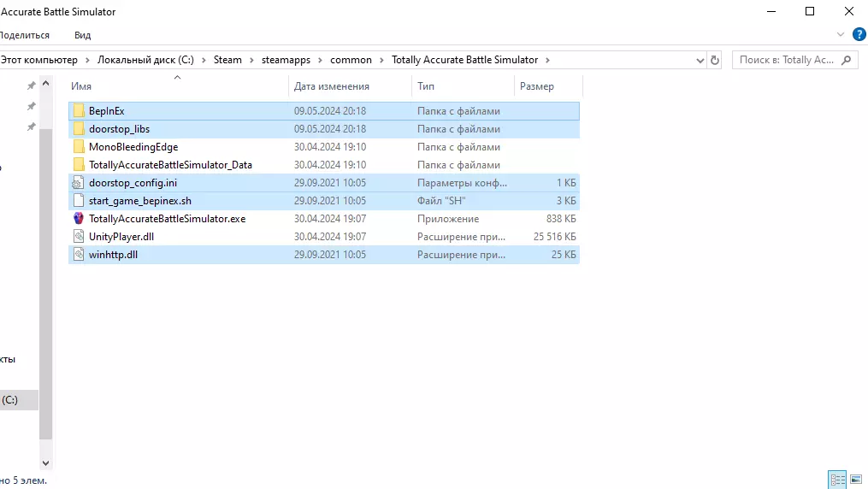Open the Вид ribbon tab
The height and width of the screenshot is (489, 868).
pyautogui.click(x=82, y=35)
